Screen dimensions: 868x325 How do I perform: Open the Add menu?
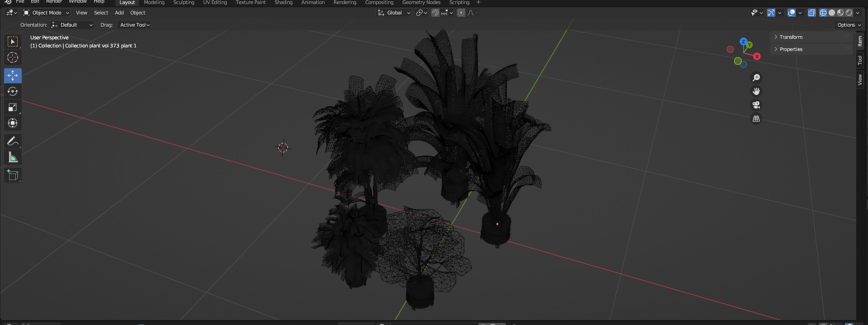(x=119, y=13)
